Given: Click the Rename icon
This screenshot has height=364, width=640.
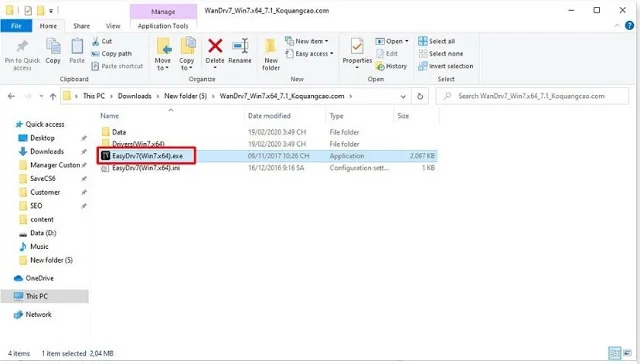Looking at the screenshot, I should pyautogui.click(x=240, y=46).
